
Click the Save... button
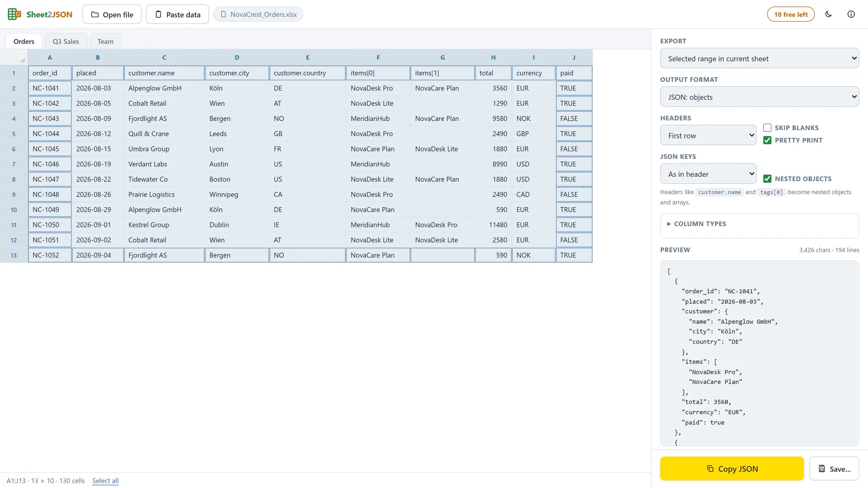pos(834,468)
